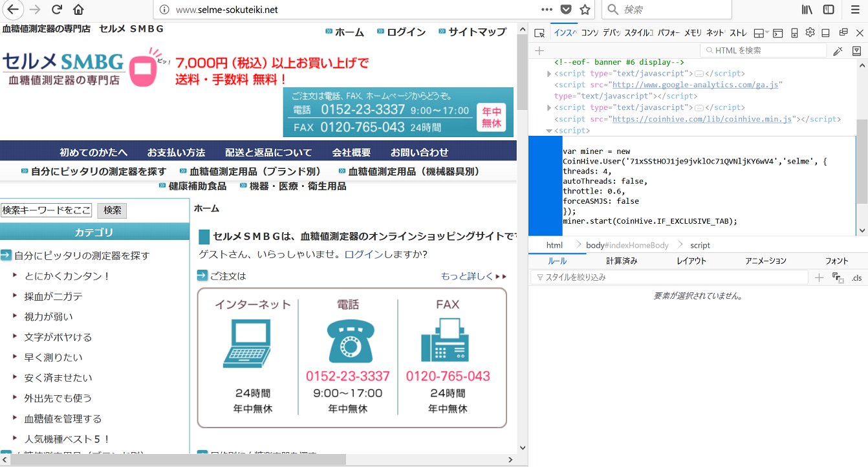This screenshot has height=467, width=868.
Task: Open the もっと詳しく link
Action: tap(467, 276)
